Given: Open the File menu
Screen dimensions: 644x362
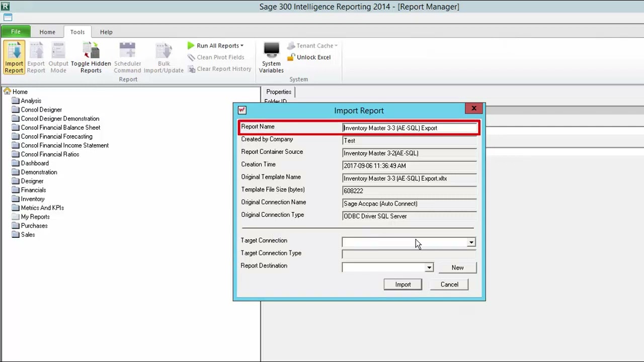Looking at the screenshot, I should click(x=16, y=32).
